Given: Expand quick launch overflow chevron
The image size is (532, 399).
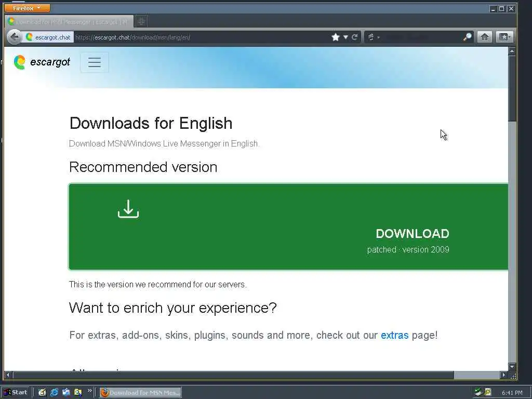Looking at the screenshot, I should (x=89, y=391).
